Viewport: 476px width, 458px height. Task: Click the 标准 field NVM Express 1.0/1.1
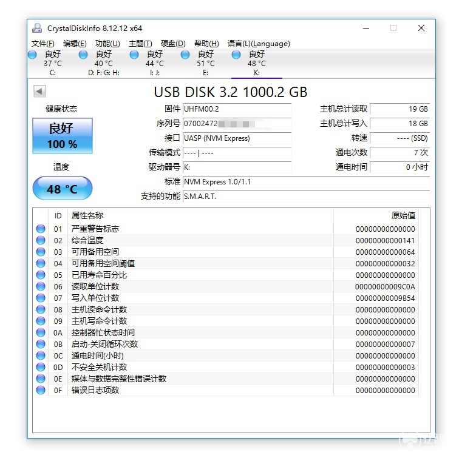click(306, 182)
